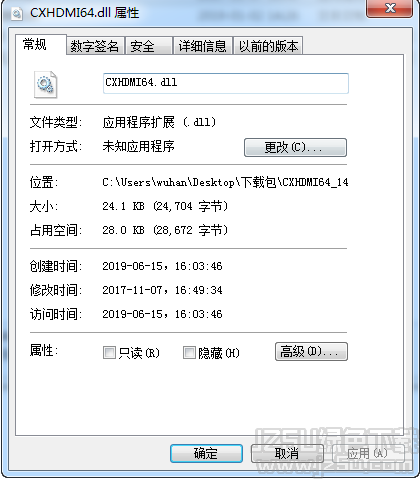Open the 数字签名 tab

[x=95, y=46]
